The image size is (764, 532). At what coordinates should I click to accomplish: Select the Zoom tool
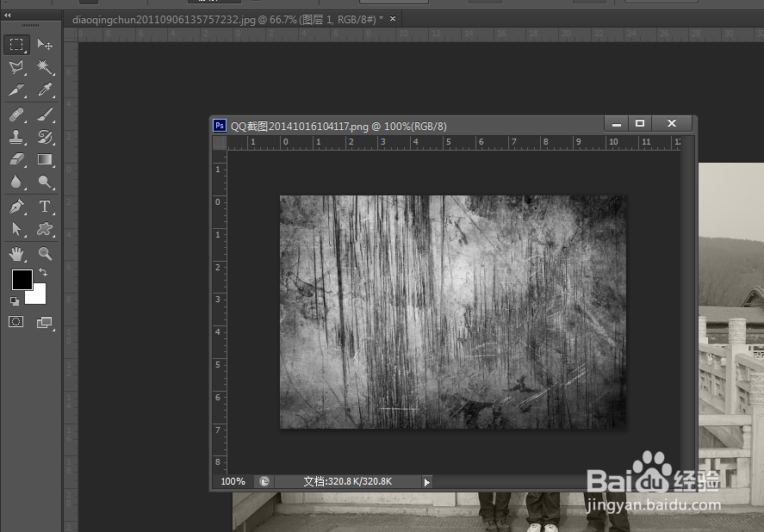point(45,253)
